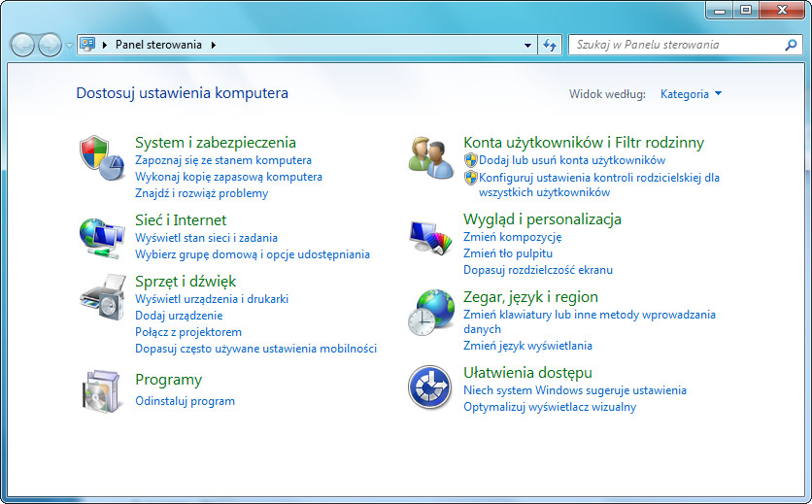Click the System i zabezpieczenia shield icon

coord(102,158)
